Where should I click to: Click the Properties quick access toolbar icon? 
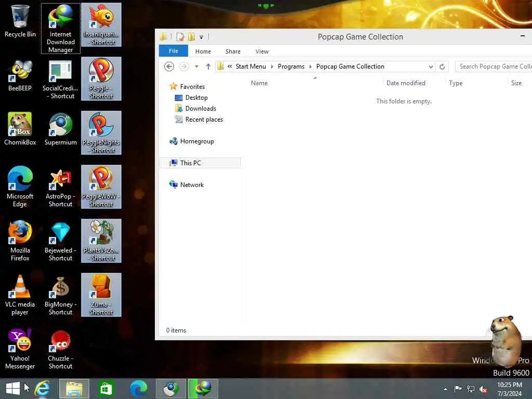pyautogui.click(x=180, y=37)
